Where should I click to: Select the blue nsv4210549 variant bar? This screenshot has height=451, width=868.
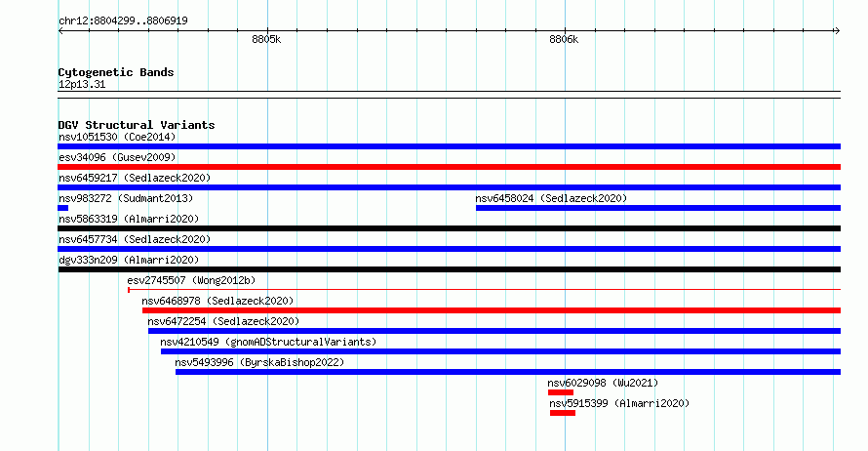point(500,351)
